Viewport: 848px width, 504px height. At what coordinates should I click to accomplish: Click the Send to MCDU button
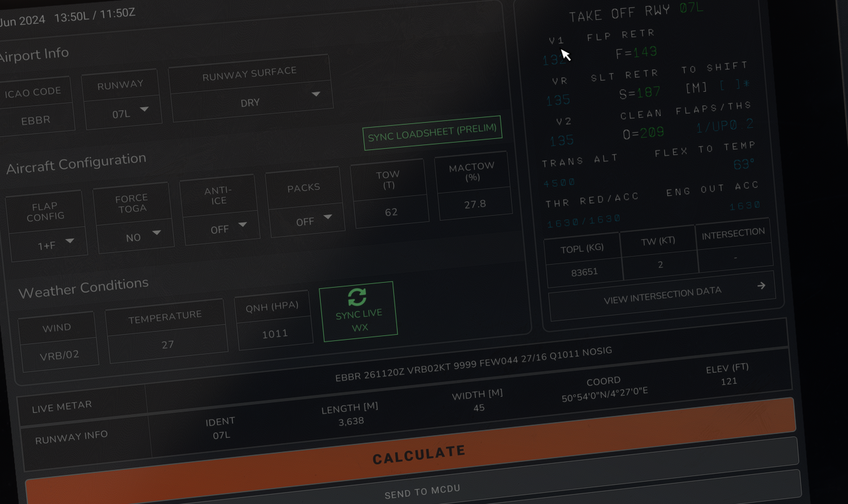tap(422, 491)
